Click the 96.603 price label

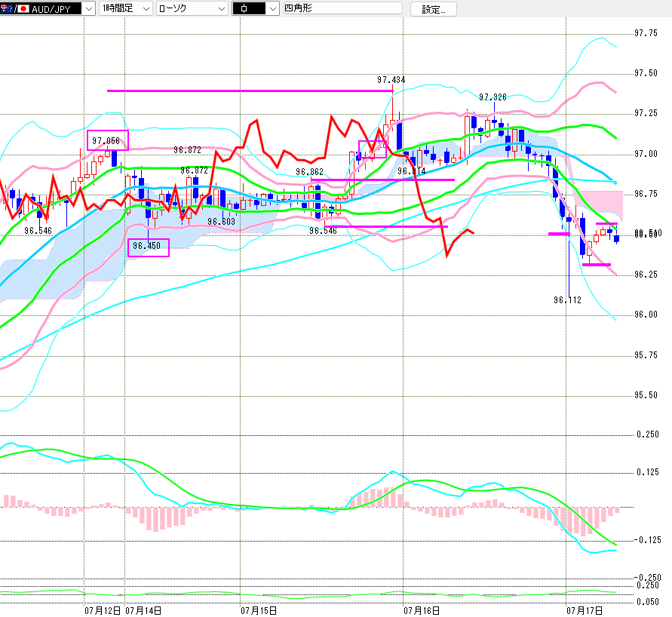(221, 222)
